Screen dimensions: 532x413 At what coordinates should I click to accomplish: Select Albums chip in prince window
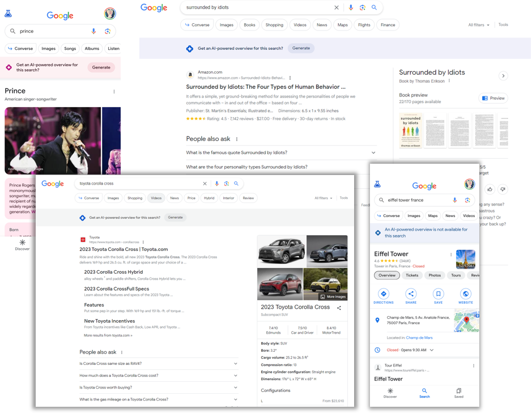click(x=92, y=49)
